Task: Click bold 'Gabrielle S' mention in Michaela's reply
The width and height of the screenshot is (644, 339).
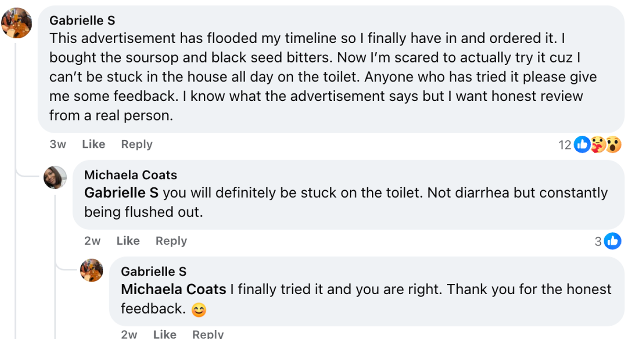Action: click(121, 193)
